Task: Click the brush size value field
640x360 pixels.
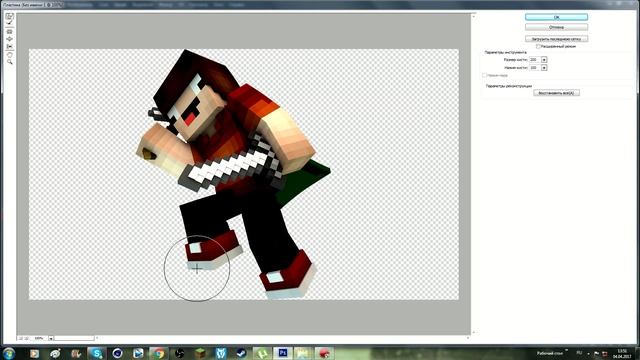Action: [535, 60]
